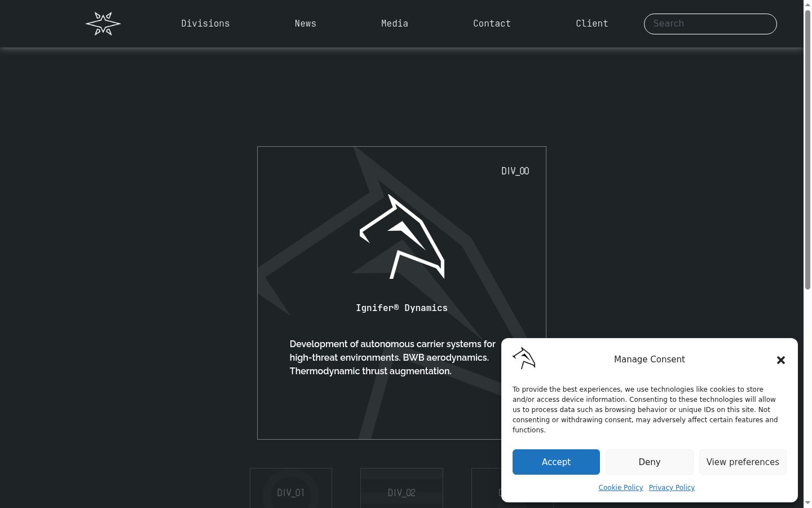Click the horse-head Ignifer Dynamics logo
Viewport: 812px width, 508px height.
(402, 237)
